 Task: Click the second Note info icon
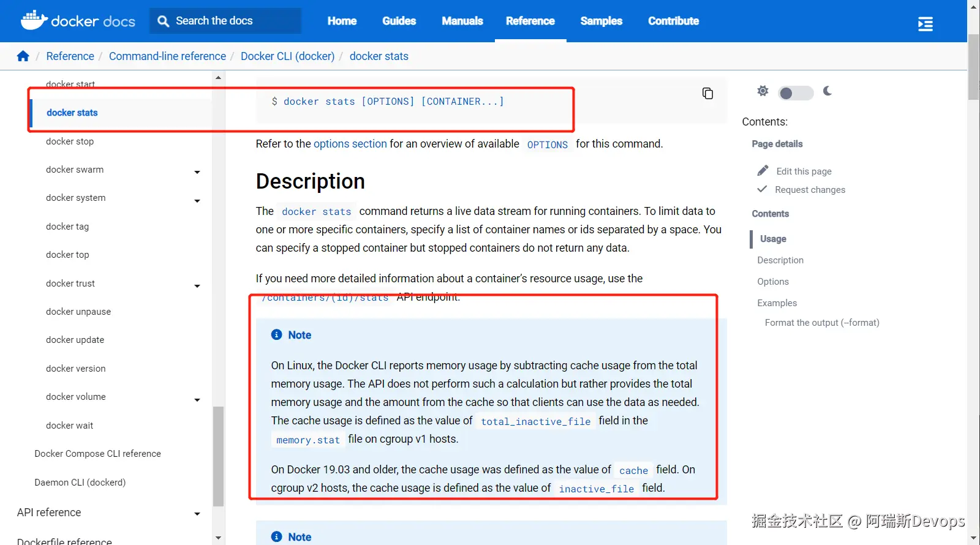tap(277, 536)
